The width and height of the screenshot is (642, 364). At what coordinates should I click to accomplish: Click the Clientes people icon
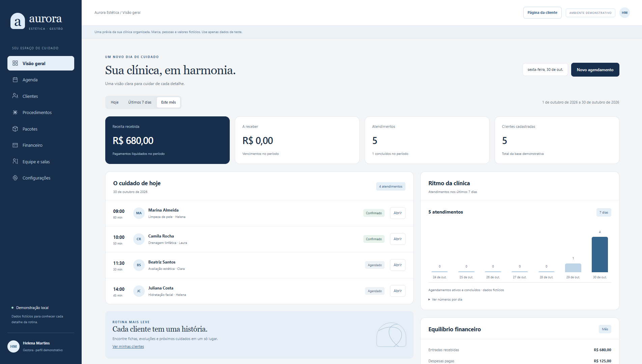(x=15, y=96)
